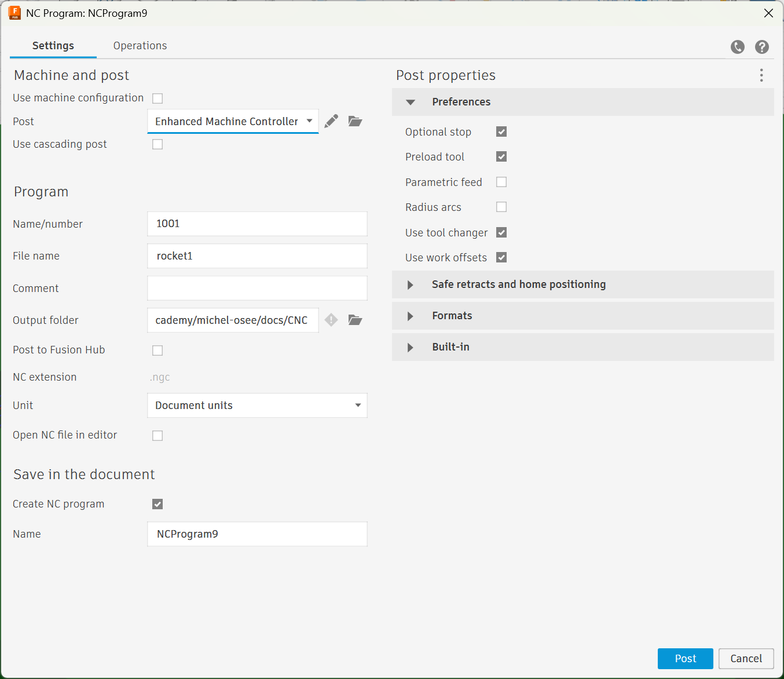The height and width of the screenshot is (679, 784).
Task: Collapse the Preferences section
Action: point(411,102)
